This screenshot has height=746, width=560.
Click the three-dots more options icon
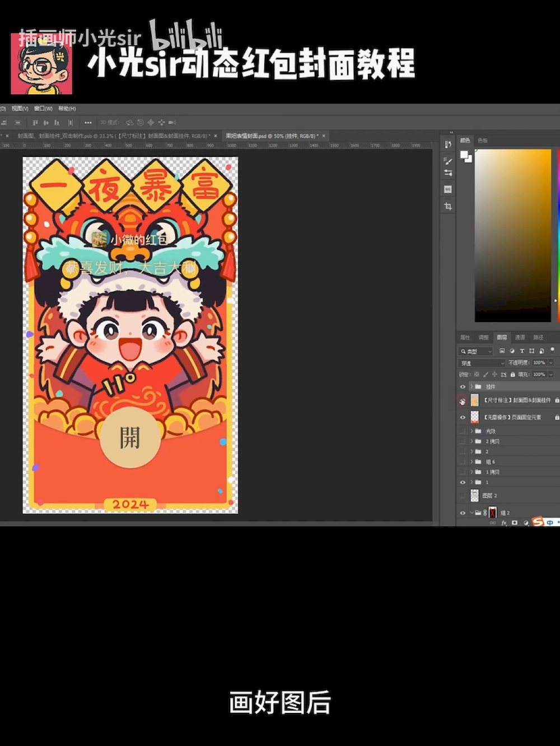(88, 123)
